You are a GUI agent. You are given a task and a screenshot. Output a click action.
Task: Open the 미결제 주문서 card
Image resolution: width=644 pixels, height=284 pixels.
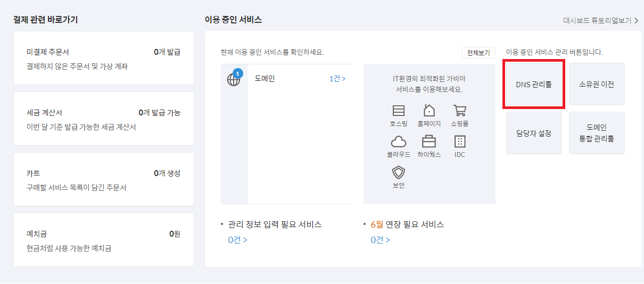point(104,58)
